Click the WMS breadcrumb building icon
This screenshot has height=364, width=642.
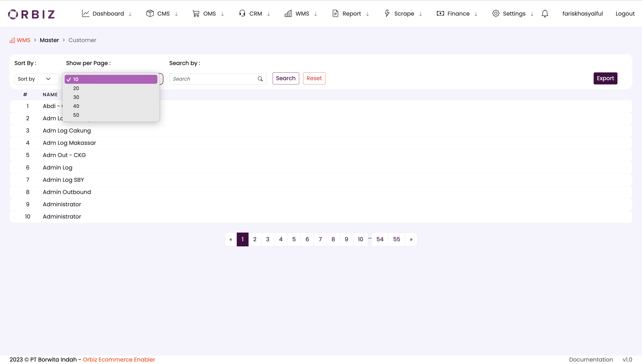12,40
